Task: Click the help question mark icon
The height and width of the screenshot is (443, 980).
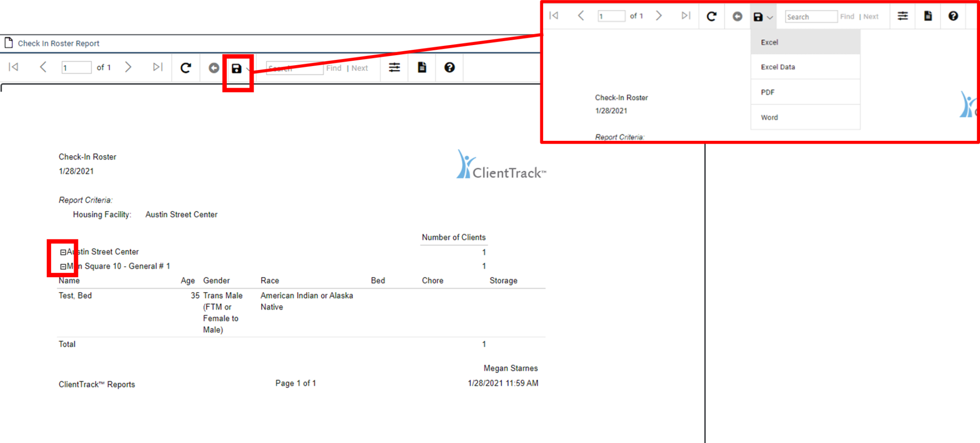Action: pos(449,68)
